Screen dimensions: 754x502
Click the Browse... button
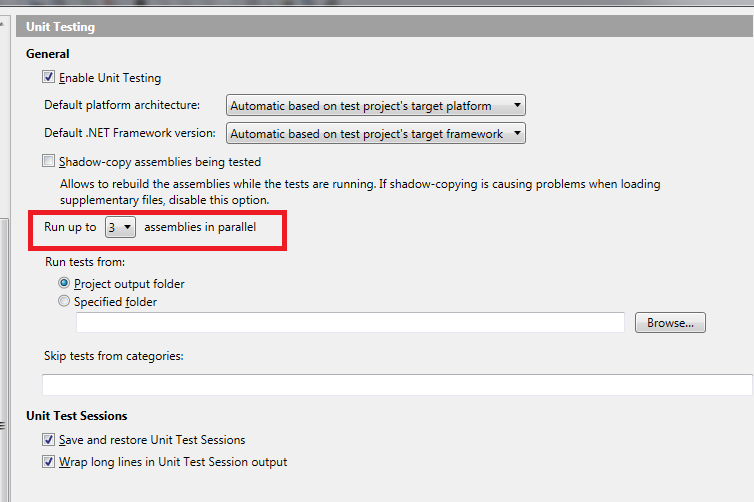pyautogui.click(x=670, y=323)
